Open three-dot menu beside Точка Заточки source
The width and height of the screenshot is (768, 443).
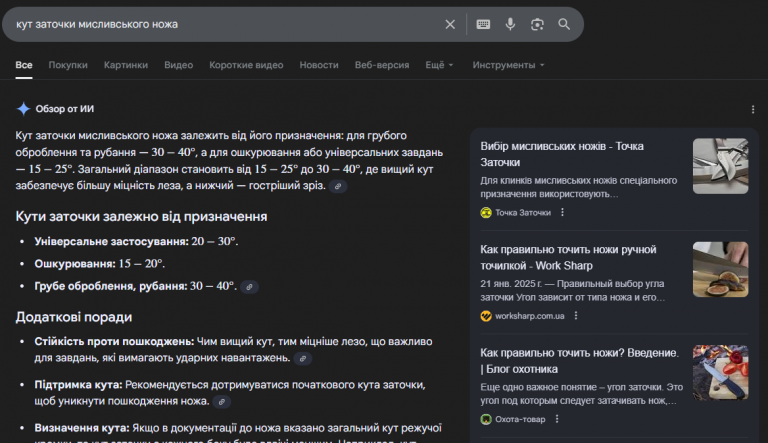(562, 212)
